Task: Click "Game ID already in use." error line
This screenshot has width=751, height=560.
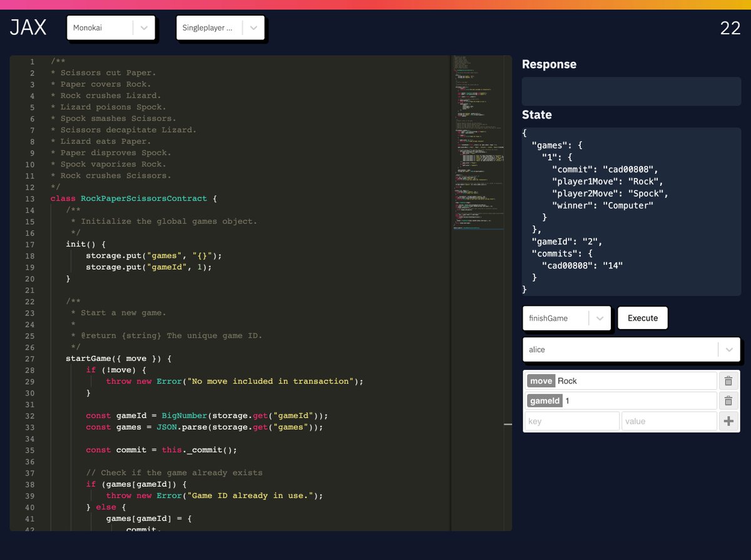Action: coord(215,496)
